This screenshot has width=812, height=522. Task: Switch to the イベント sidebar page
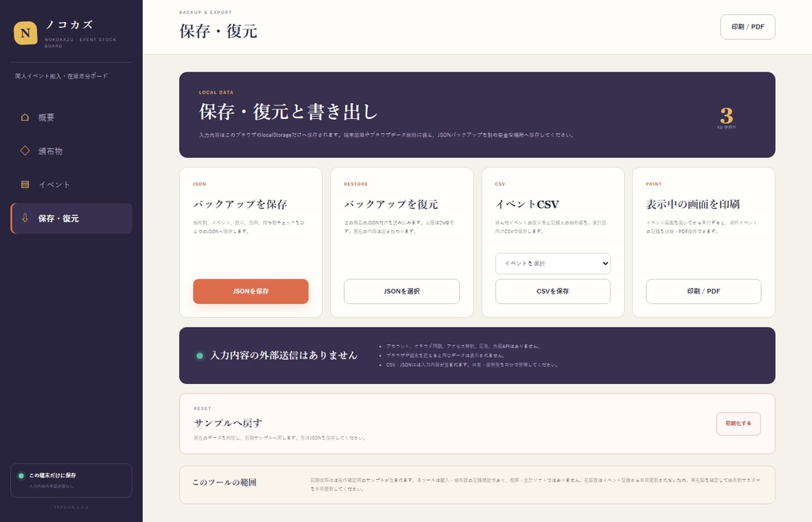[71, 185]
